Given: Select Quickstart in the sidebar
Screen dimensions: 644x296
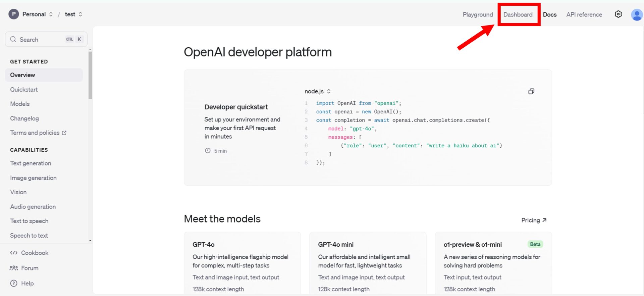Looking at the screenshot, I should 24,90.
